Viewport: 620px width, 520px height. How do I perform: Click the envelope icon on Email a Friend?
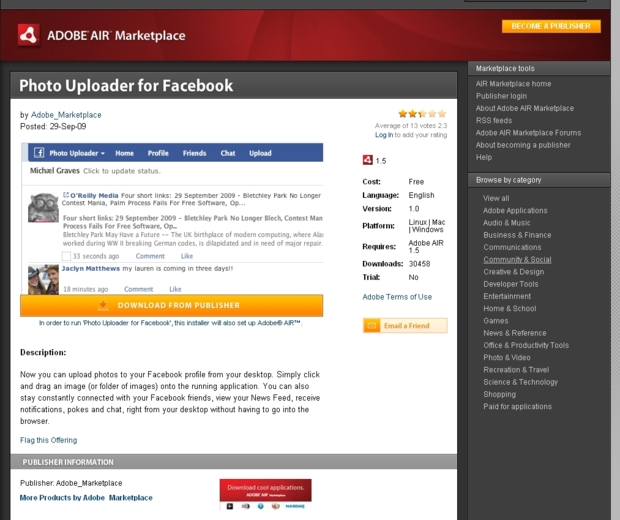372,325
